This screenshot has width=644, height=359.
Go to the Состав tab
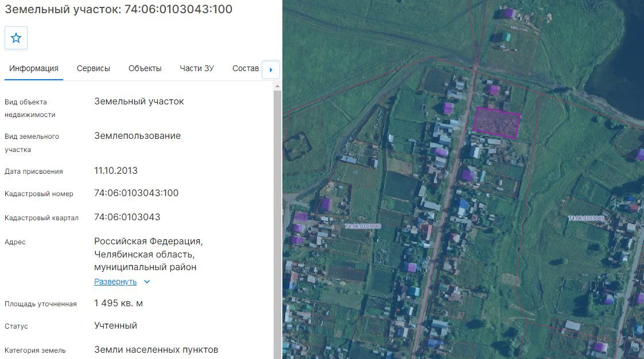coord(246,68)
